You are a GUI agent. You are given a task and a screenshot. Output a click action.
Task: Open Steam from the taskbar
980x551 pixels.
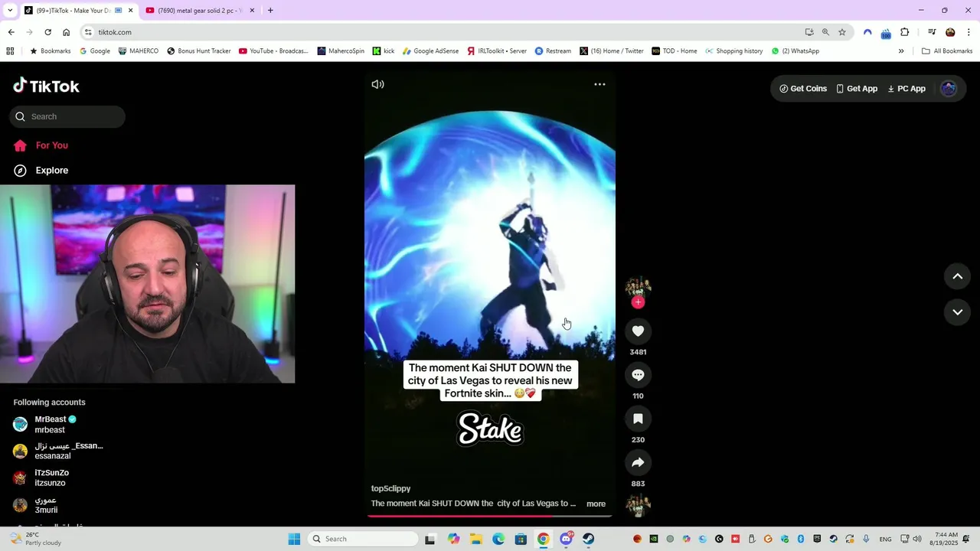pyautogui.click(x=588, y=539)
